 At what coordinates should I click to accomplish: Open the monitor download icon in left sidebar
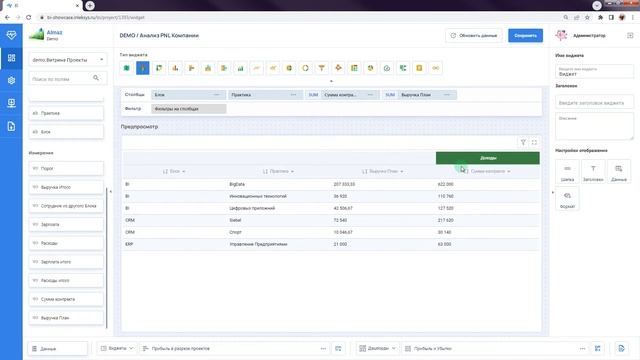11,103
